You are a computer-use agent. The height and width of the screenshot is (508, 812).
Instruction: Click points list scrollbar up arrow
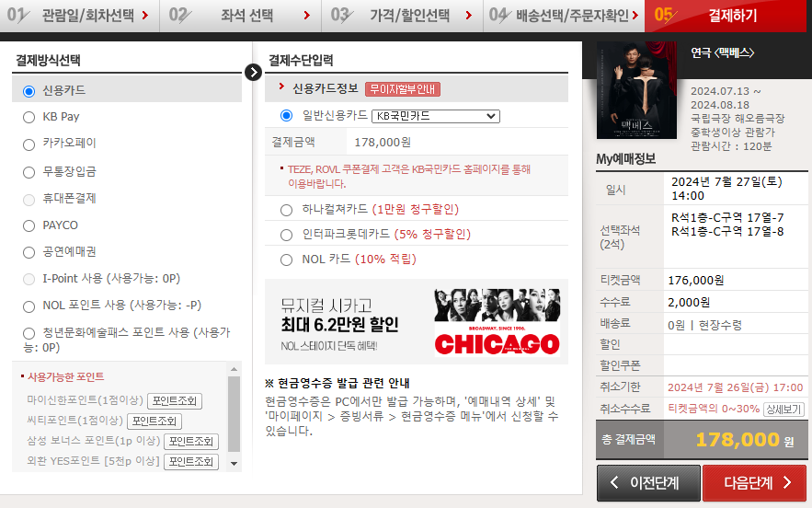[x=234, y=369]
